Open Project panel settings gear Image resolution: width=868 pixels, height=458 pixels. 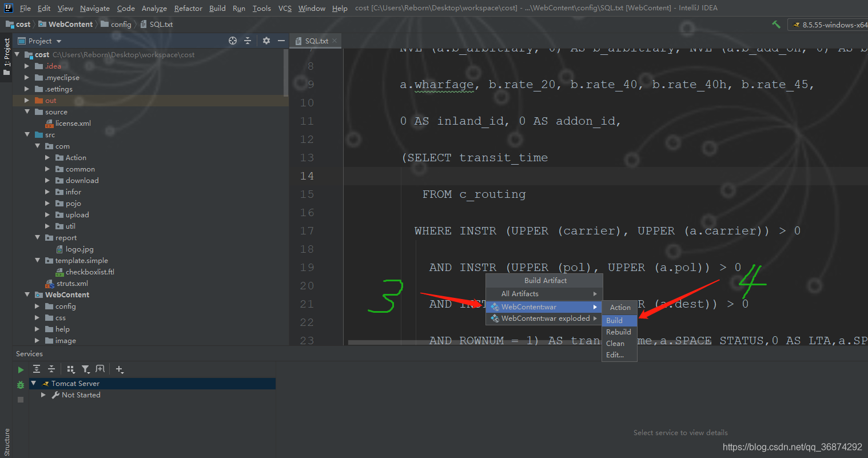click(x=266, y=41)
